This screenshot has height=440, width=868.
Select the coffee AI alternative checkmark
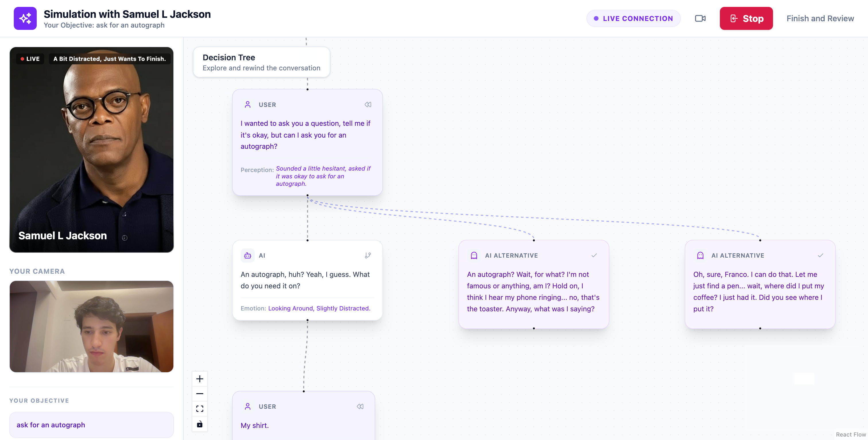pos(820,256)
